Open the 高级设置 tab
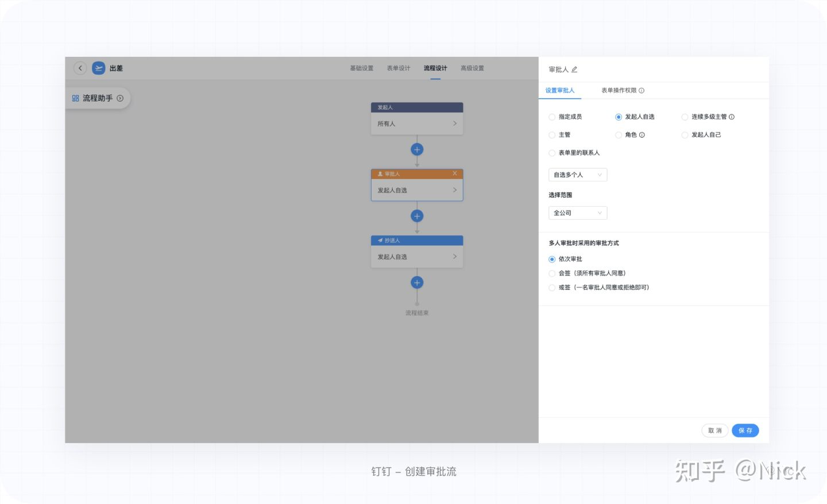Image resolution: width=827 pixels, height=504 pixels. click(472, 68)
